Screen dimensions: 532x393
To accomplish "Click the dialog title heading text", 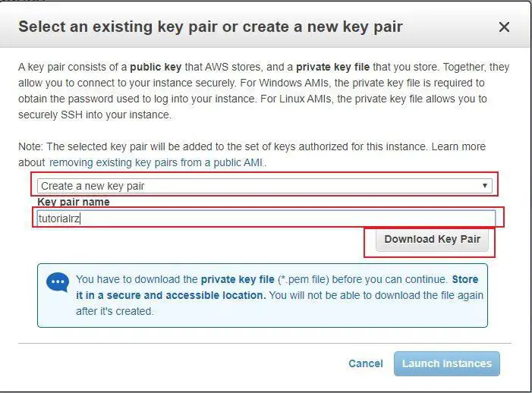I will (210, 27).
